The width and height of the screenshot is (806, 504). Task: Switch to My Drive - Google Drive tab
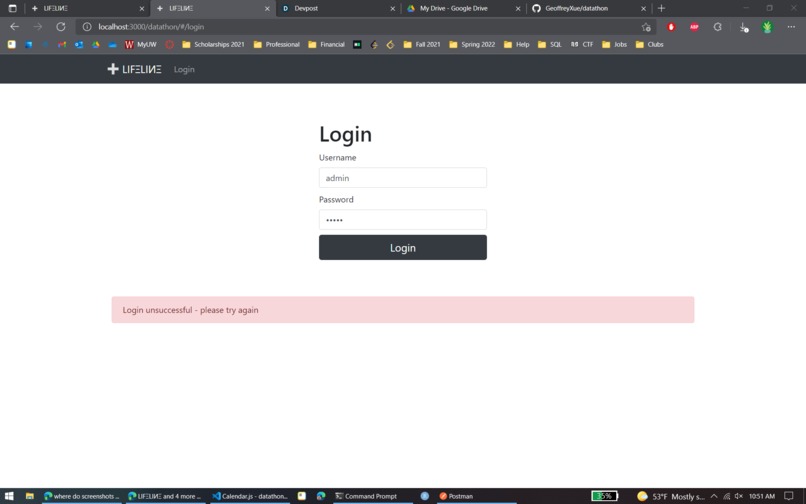point(463,8)
